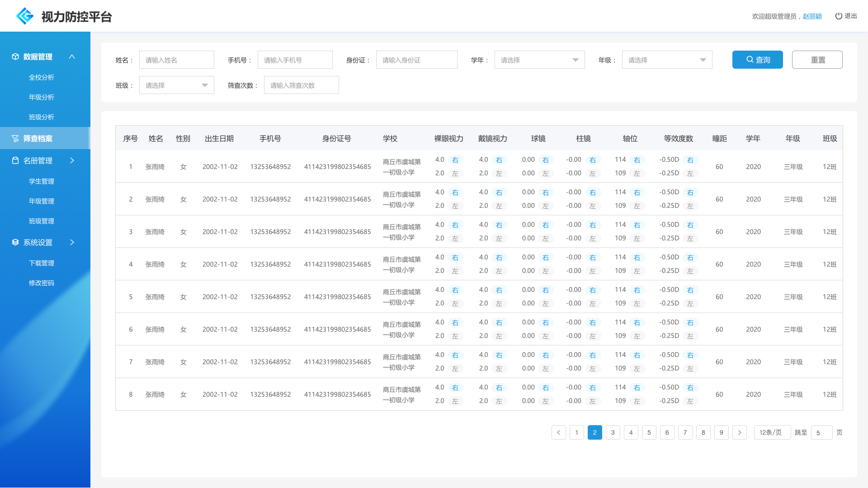Click the 数据管理 cube icon
Image resolution: width=868 pixels, height=488 pixels.
click(15, 56)
